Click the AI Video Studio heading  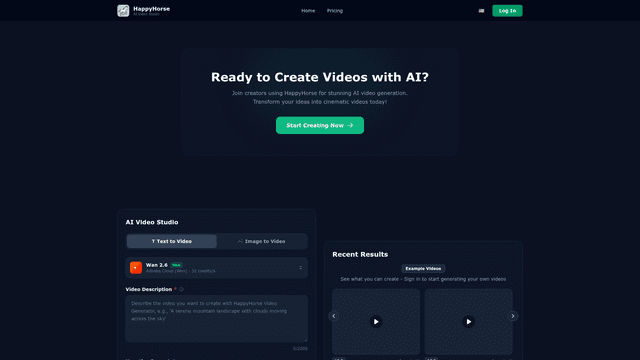[x=152, y=222]
